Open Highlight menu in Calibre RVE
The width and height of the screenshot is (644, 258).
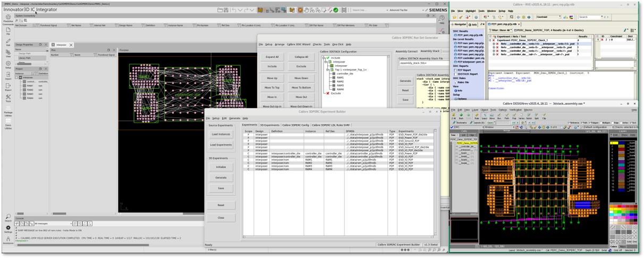(x=471, y=10)
